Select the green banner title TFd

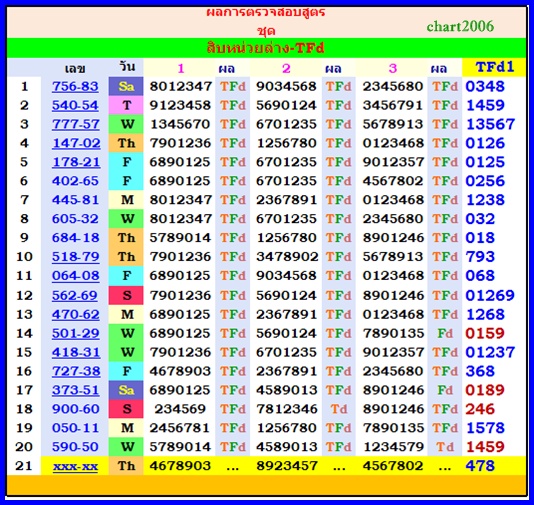click(266, 48)
